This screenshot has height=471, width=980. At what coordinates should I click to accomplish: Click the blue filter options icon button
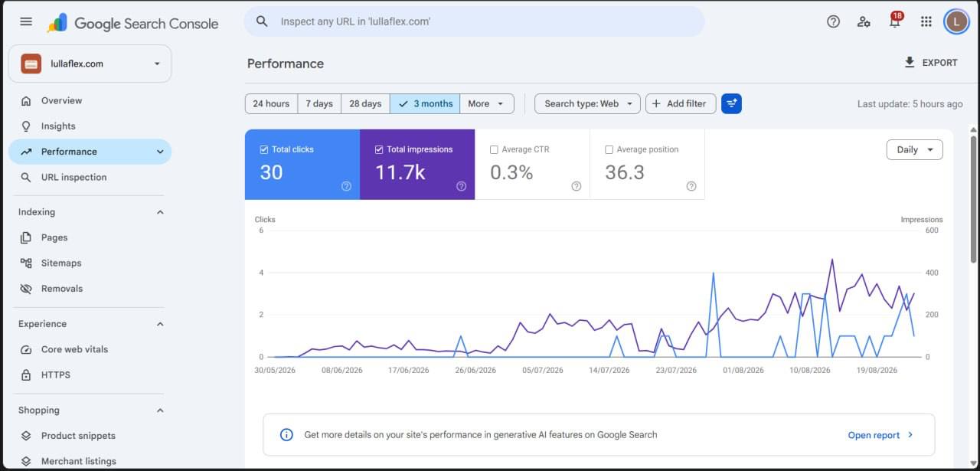coord(731,103)
